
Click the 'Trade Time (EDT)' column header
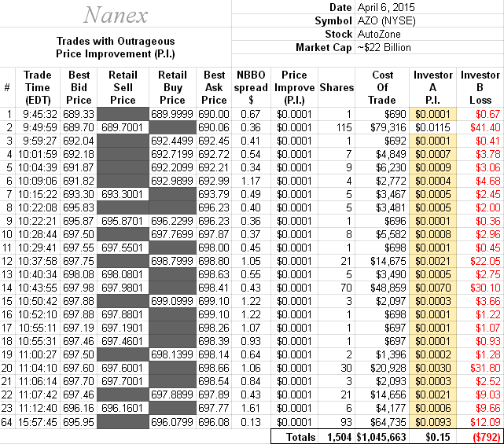click(x=38, y=87)
